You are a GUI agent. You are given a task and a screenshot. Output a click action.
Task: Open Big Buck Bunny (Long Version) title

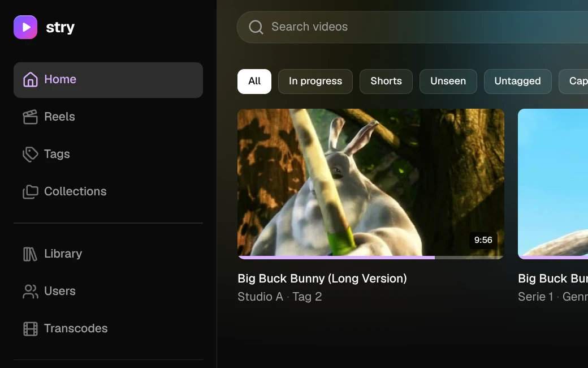322,279
